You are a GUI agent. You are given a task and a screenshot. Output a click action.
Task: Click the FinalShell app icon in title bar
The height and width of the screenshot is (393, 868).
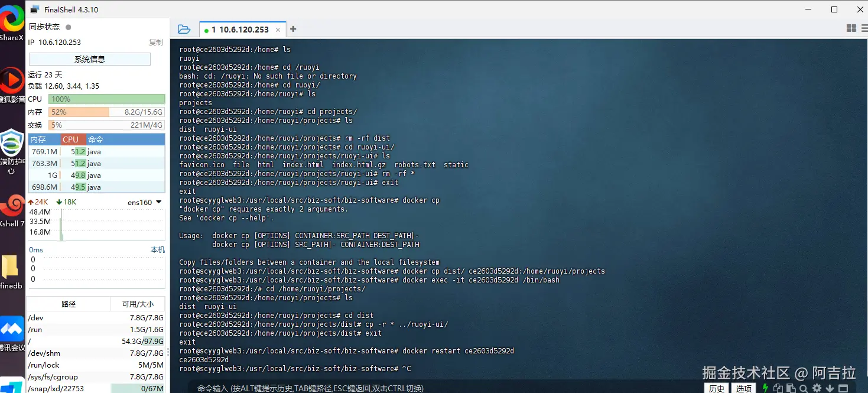35,9
